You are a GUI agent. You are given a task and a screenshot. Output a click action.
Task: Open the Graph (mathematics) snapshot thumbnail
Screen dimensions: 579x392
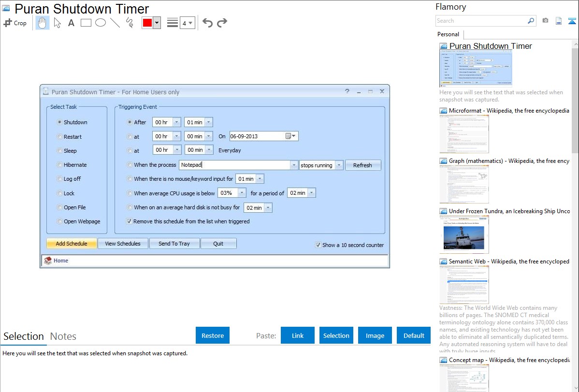tap(464, 184)
